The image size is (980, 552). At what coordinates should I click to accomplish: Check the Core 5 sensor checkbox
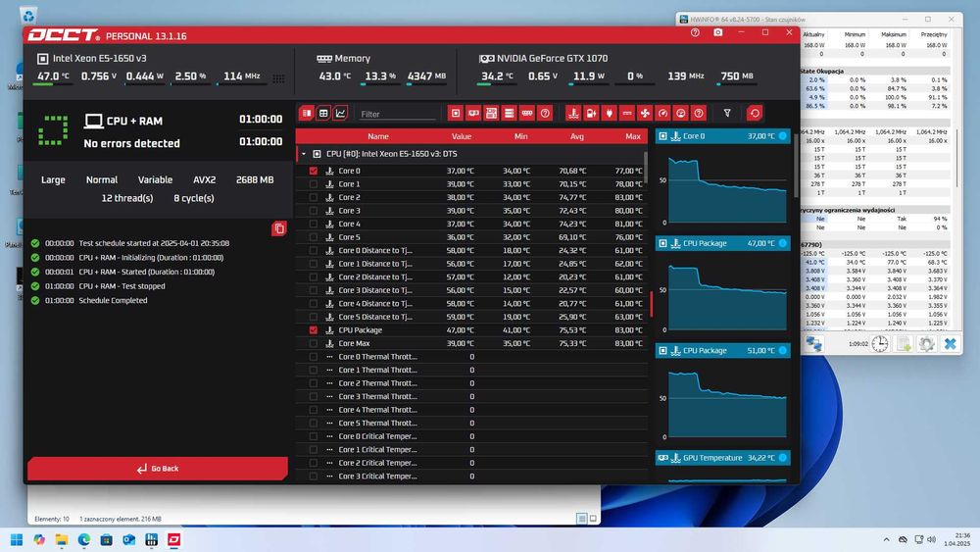tap(314, 237)
